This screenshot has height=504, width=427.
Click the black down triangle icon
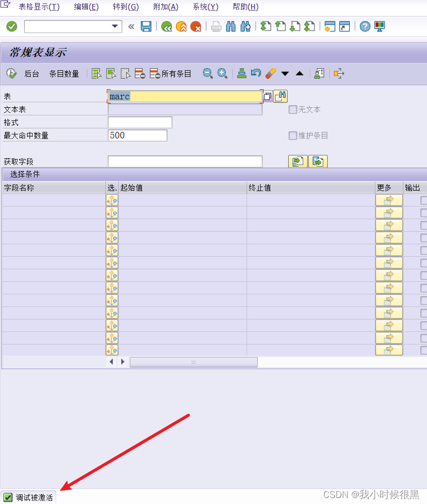[285, 74]
